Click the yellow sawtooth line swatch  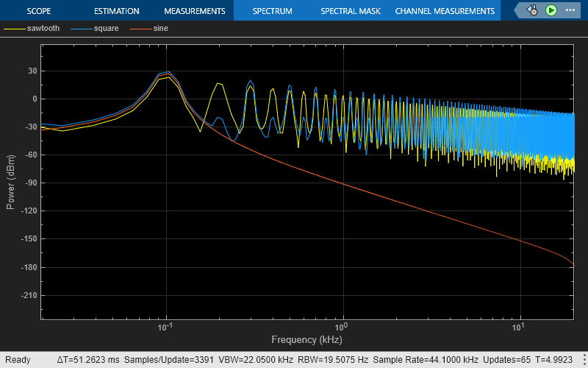14,29
